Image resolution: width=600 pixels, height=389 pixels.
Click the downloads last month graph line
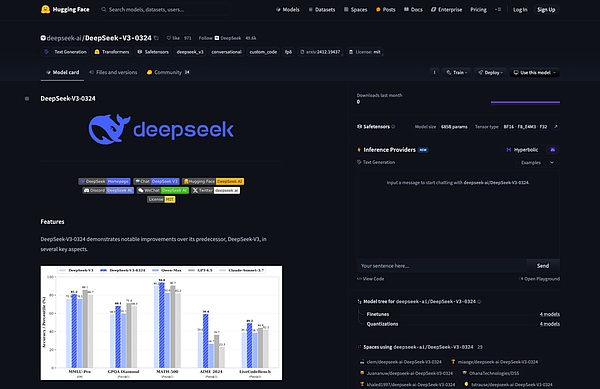click(525, 102)
